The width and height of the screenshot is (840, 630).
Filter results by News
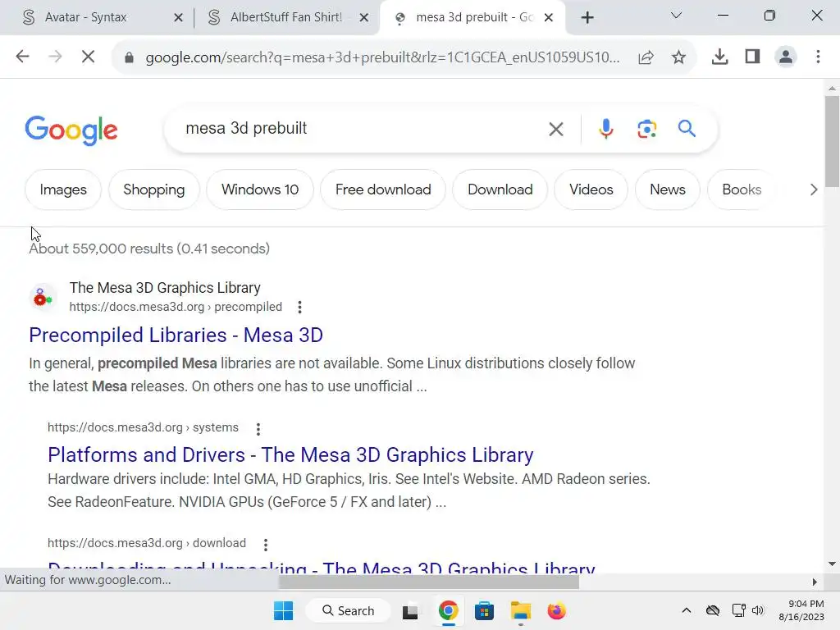(668, 189)
